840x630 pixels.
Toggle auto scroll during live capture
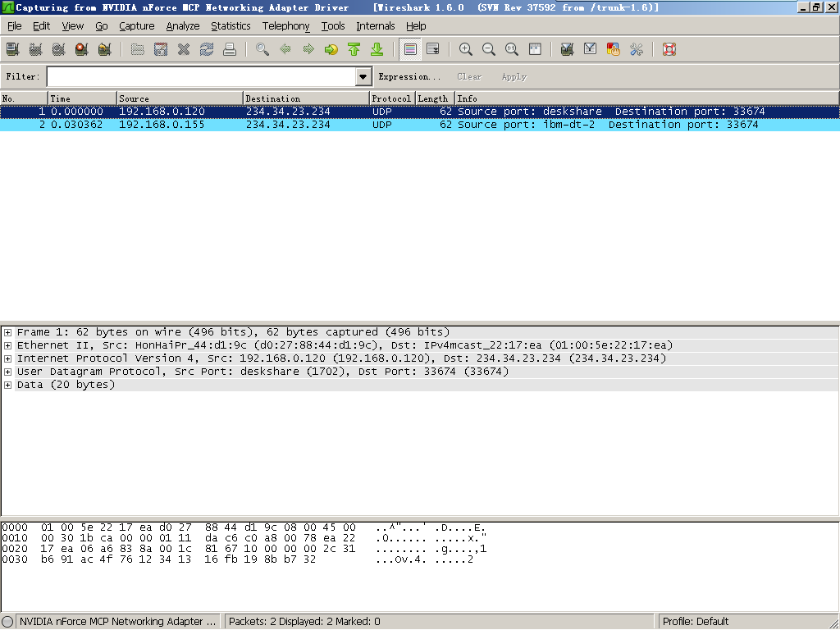433,50
